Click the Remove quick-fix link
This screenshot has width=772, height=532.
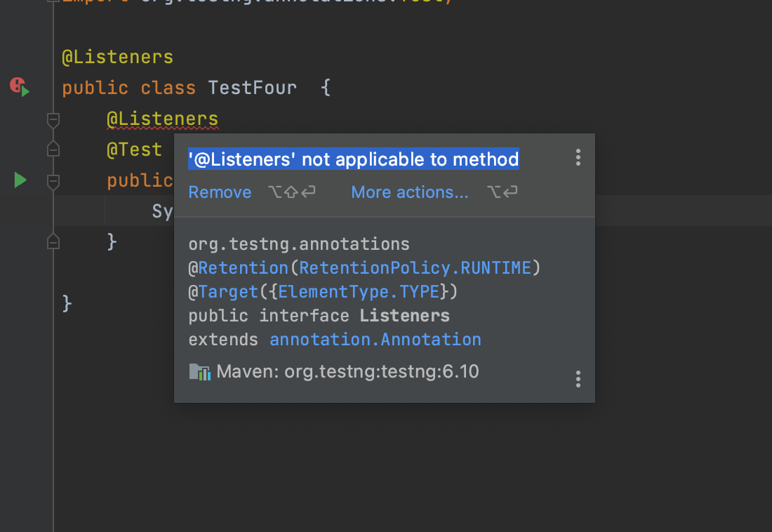point(220,192)
